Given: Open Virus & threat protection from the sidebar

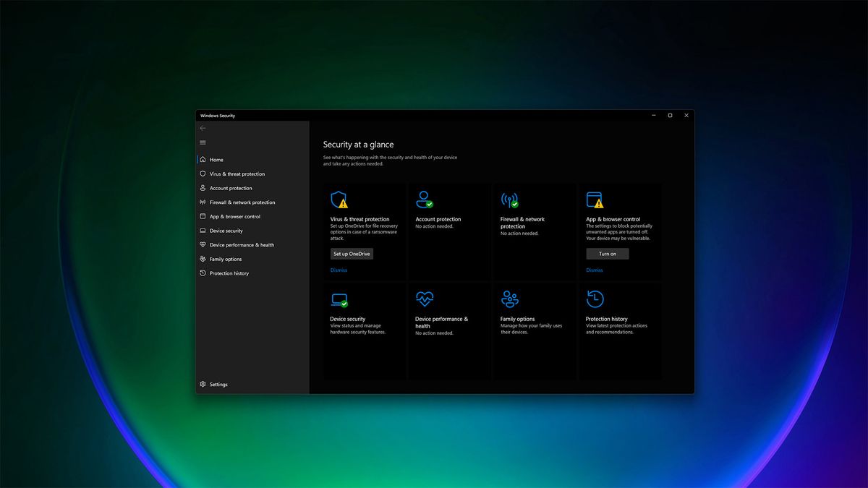Looking at the screenshot, I should [x=233, y=174].
